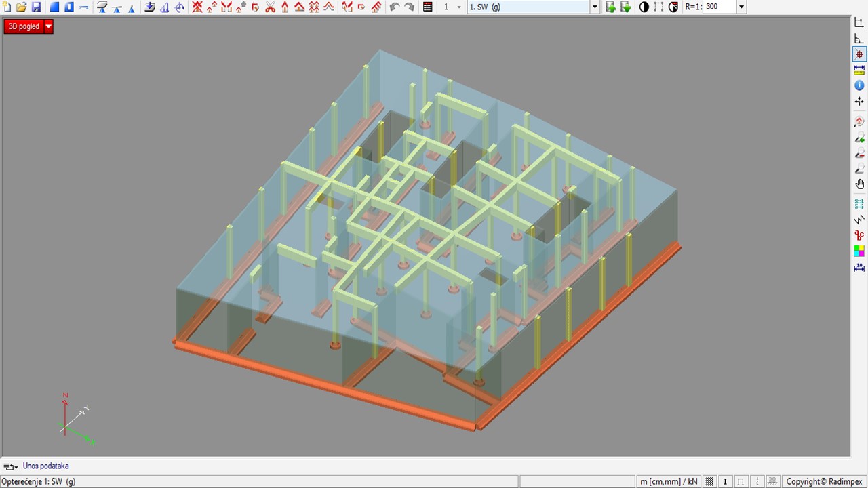Open the color palette icon in right toolbar
The image size is (868, 488).
coord(859,251)
